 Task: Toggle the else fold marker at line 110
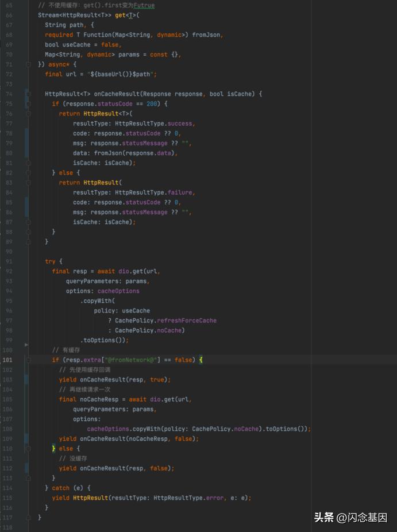click(29, 449)
